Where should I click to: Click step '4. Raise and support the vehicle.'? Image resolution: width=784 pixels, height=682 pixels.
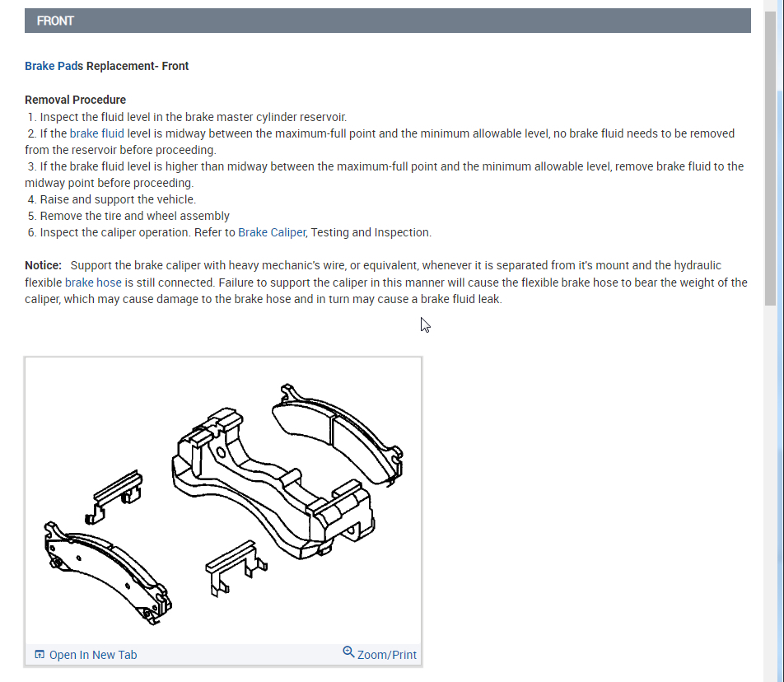click(111, 199)
